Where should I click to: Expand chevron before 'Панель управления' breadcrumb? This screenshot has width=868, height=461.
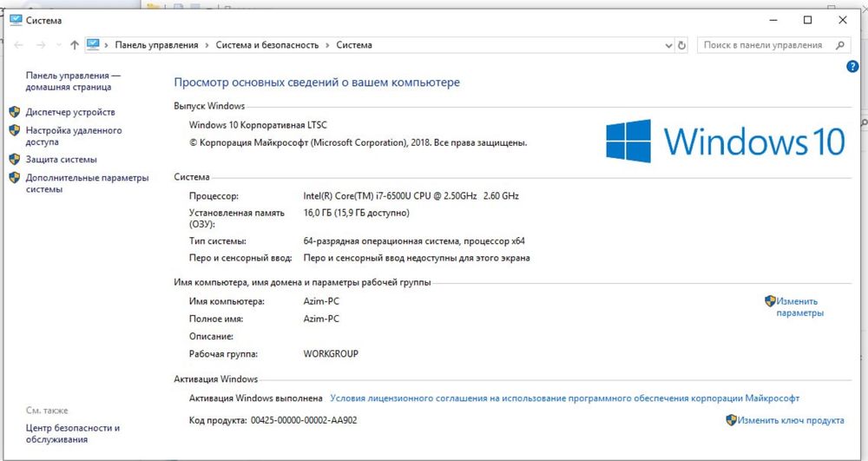tap(106, 45)
